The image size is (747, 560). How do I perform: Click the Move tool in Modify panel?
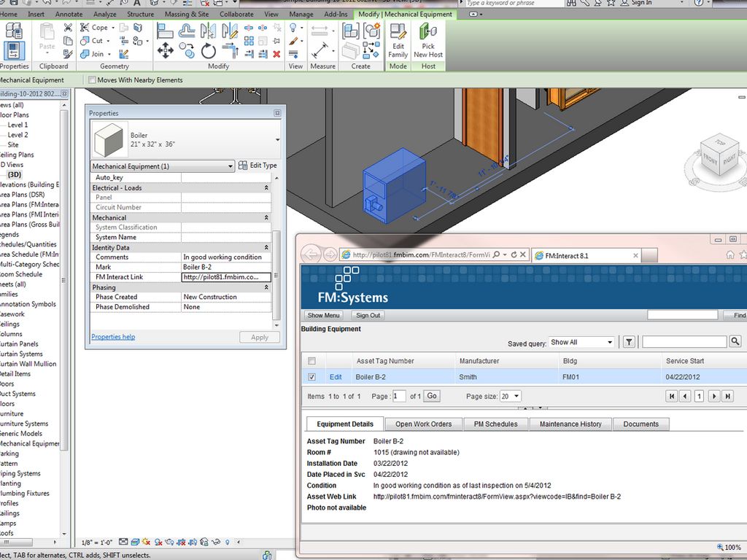165,50
